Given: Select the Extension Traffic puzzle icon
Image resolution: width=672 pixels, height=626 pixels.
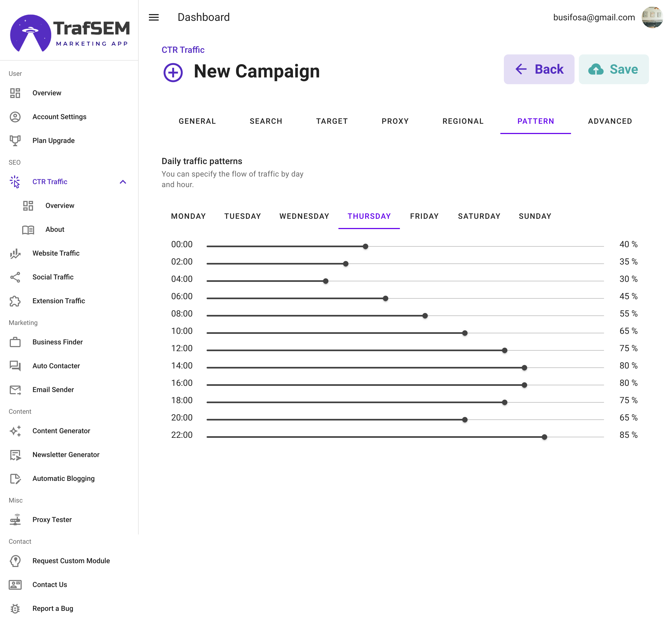Looking at the screenshot, I should coord(15,301).
